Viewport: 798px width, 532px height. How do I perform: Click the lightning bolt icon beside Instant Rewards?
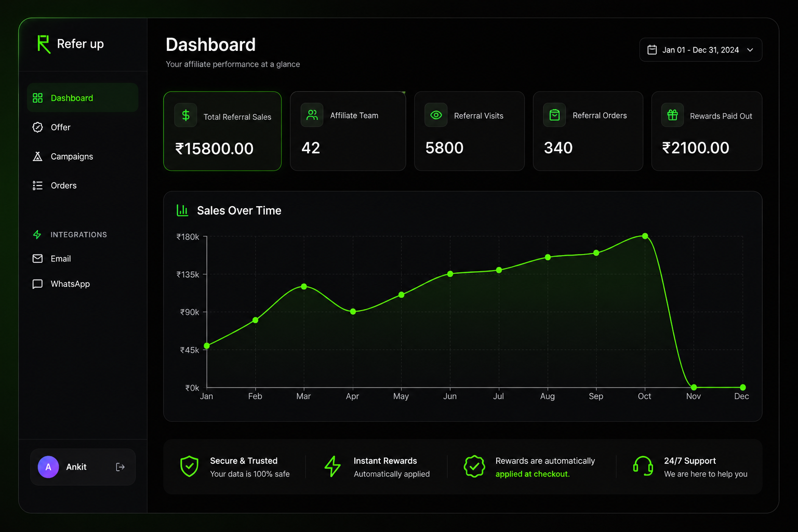tap(332, 467)
